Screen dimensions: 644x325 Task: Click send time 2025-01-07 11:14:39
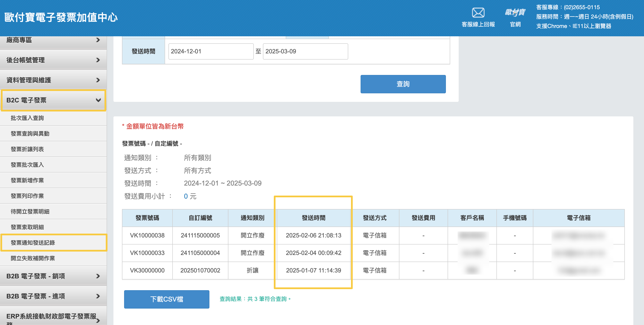point(313,270)
